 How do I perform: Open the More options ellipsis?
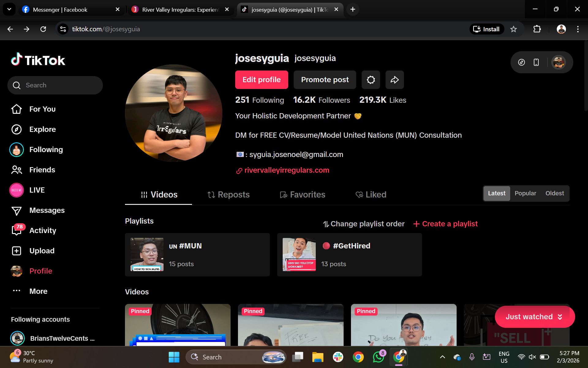pyautogui.click(x=17, y=291)
